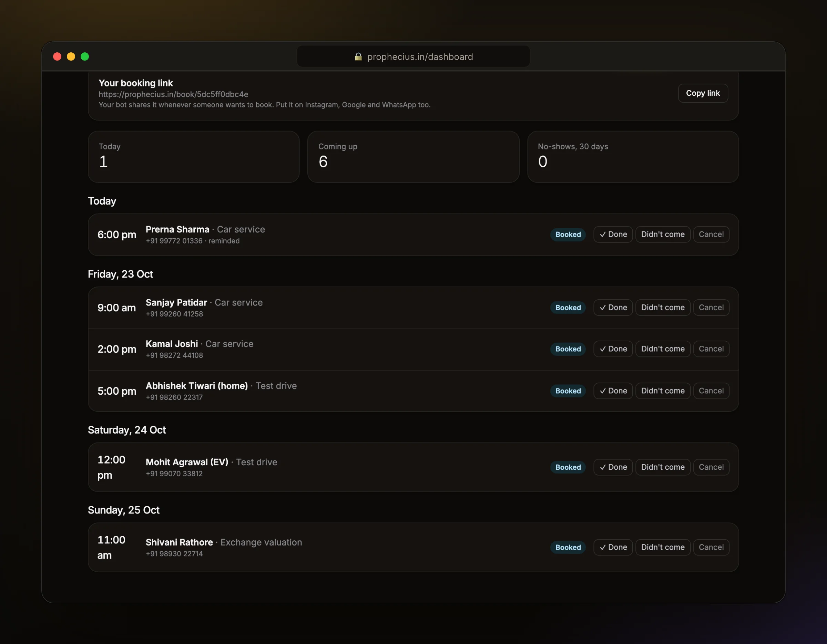This screenshot has width=827, height=644.
Task: Click the name Mohit Agrawal (EV)
Action: pyautogui.click(x=187, y=463)
